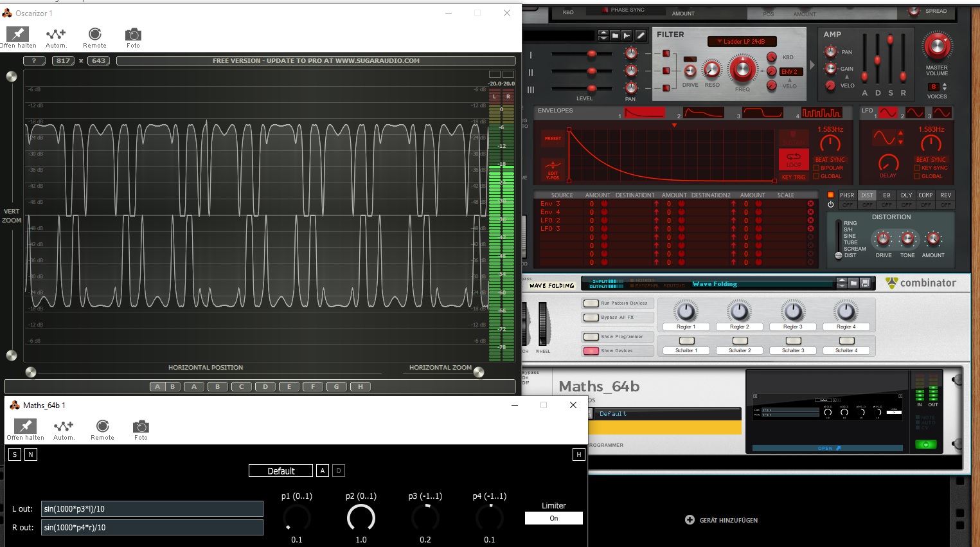980x547 pixels.
Task: Step through Combinator patches with the arrows
Action: coord(842,283)
